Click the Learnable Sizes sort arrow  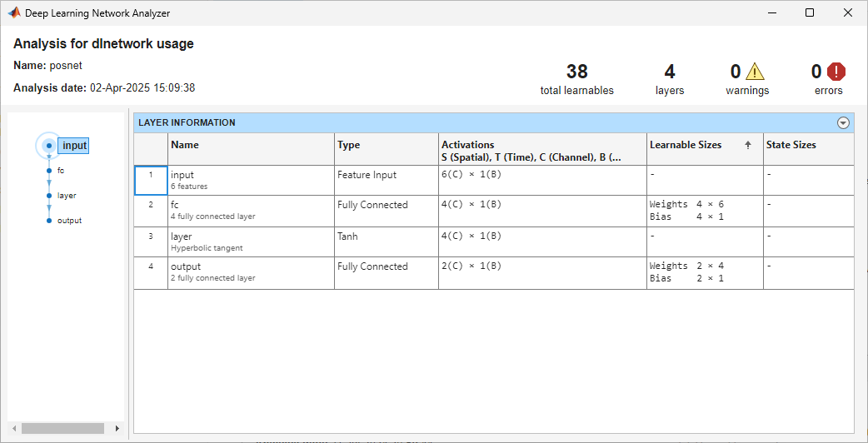pyautogui.click(x=747, y=145)
